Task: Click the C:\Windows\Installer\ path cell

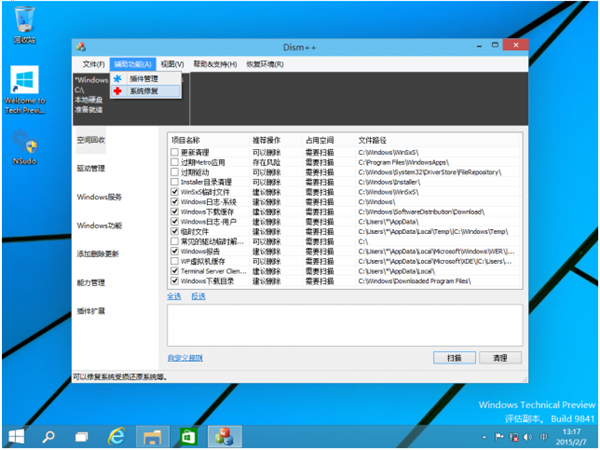Action: [389, 182]
